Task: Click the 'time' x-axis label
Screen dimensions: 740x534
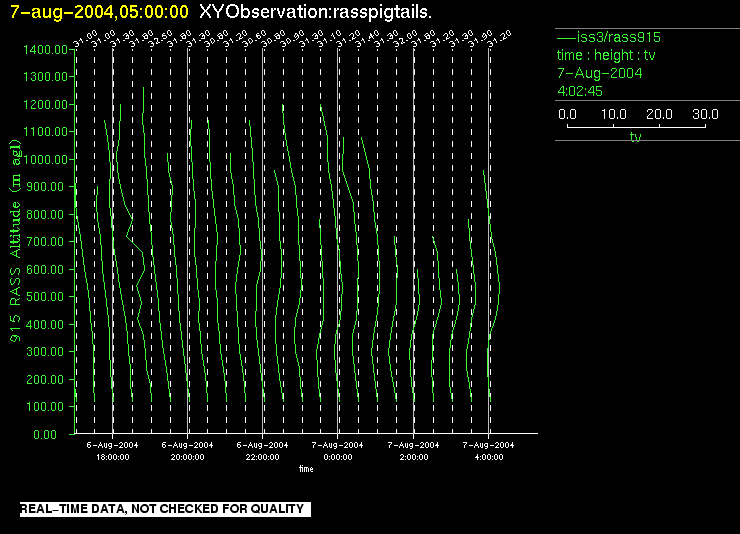Action: [x=304, y=468]
